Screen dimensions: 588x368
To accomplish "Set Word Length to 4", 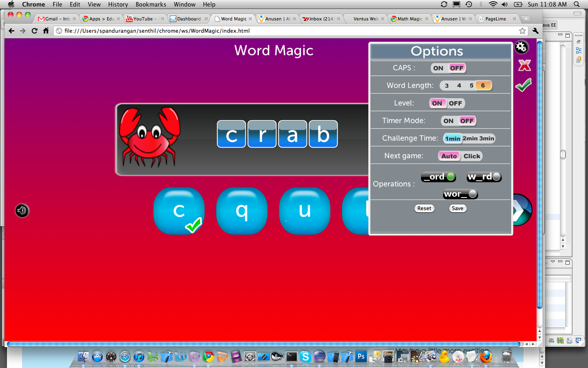I will coord(459,85).
